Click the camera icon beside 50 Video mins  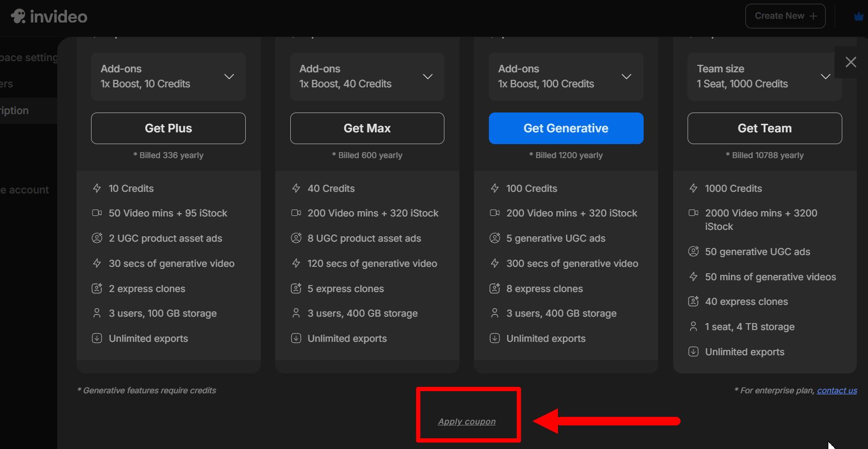tap(97, 213)
